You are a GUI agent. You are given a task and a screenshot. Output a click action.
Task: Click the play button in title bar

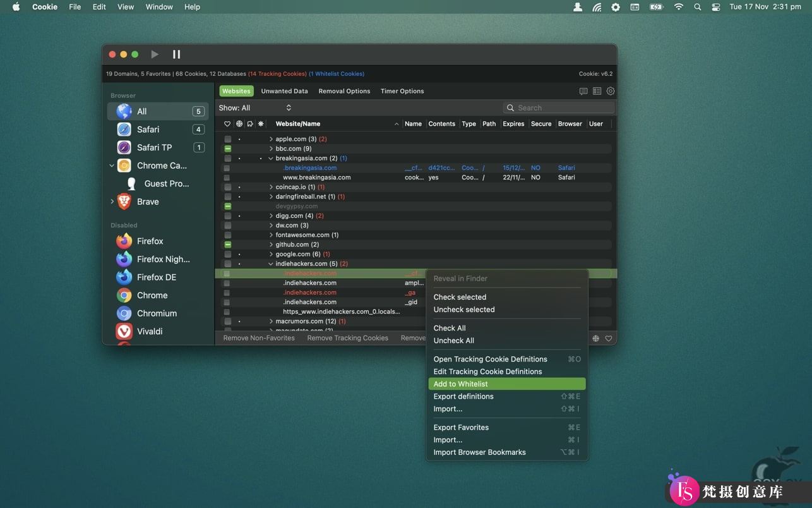pyautogui.click(x=155, y=54)
